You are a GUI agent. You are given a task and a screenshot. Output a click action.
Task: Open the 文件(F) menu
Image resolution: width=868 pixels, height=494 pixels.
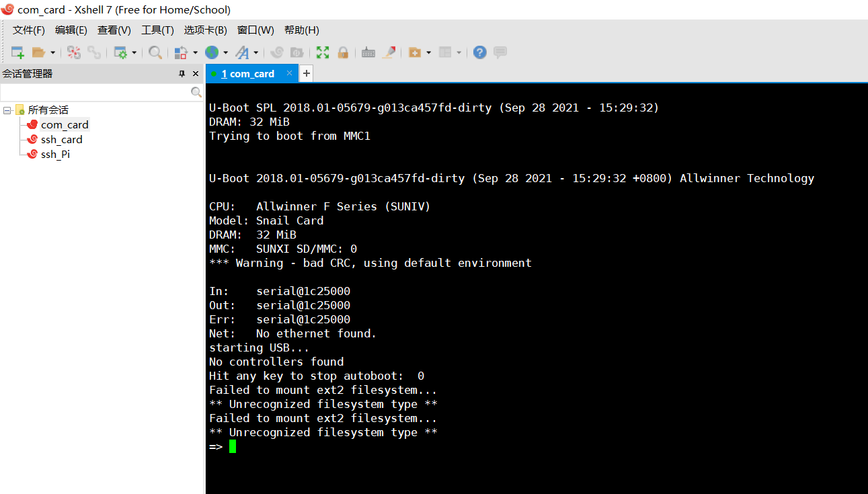tap(29, 30)
